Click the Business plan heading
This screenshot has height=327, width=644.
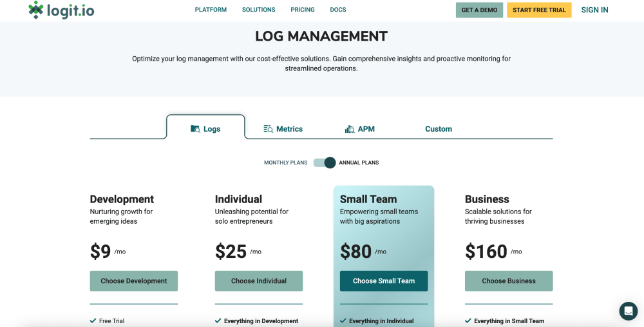pyautogui.click(x=487, y=199)
